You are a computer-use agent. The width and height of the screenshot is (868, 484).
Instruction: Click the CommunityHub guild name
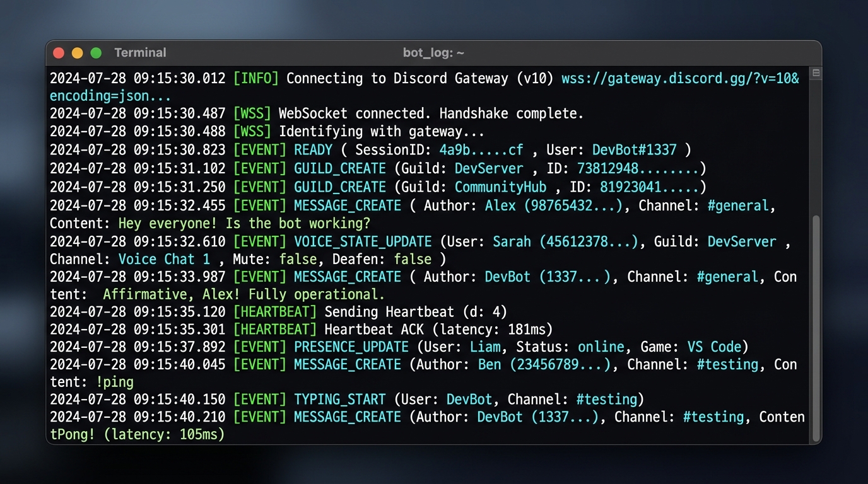pyautogui.click(x=500, y=187)
